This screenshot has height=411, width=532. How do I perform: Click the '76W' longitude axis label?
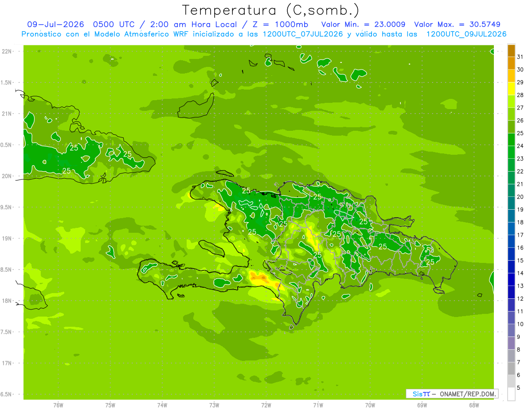point(58,405)
